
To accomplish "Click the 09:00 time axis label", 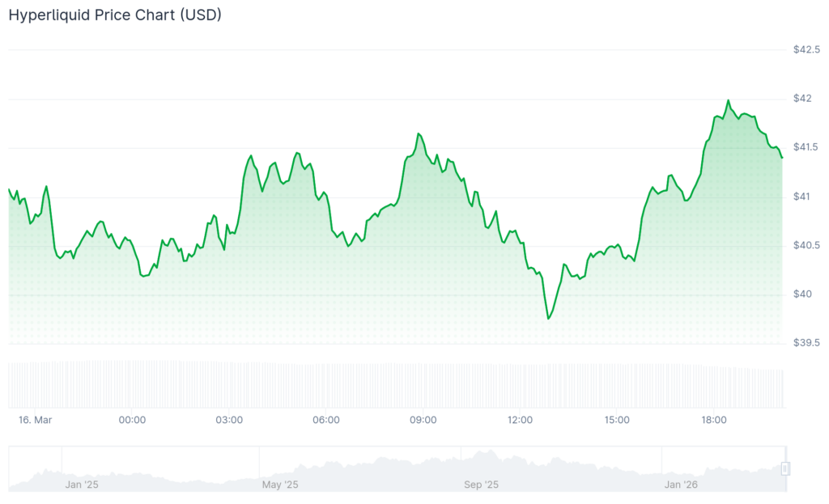I will pos(423,420).
